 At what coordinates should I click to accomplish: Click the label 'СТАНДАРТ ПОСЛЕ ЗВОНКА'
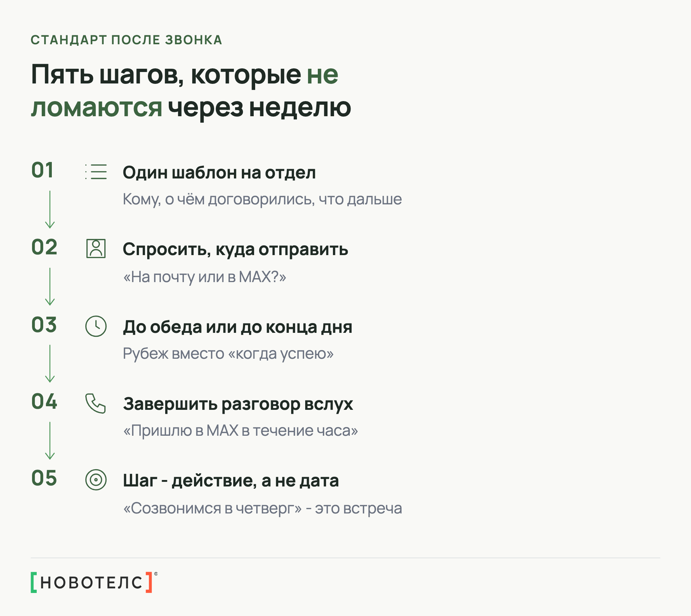point(126,40)
